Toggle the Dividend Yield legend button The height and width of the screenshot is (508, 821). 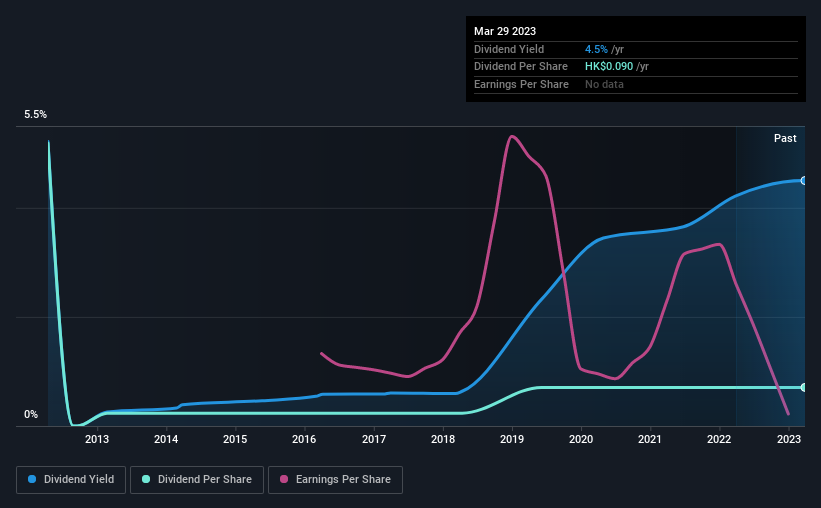click(71, 480)
